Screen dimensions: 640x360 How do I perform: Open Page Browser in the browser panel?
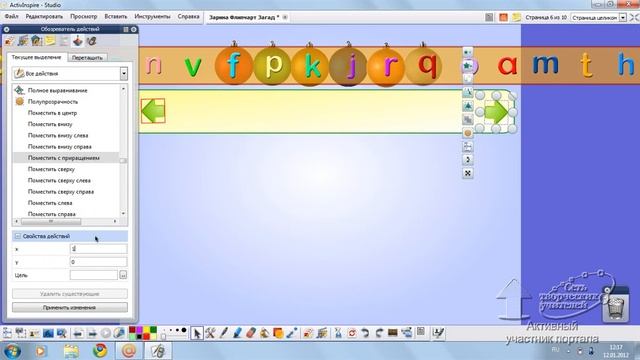(9, 41)
